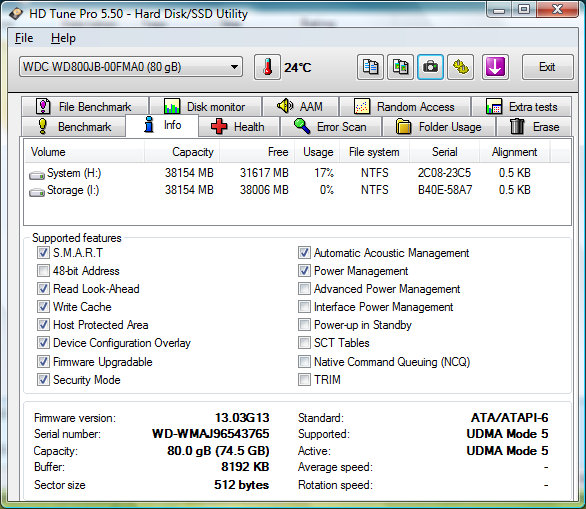Screen dimensions: 586x509
Task: Toggle the Advanced Power Management checkbox
Action: click(304, 289)
